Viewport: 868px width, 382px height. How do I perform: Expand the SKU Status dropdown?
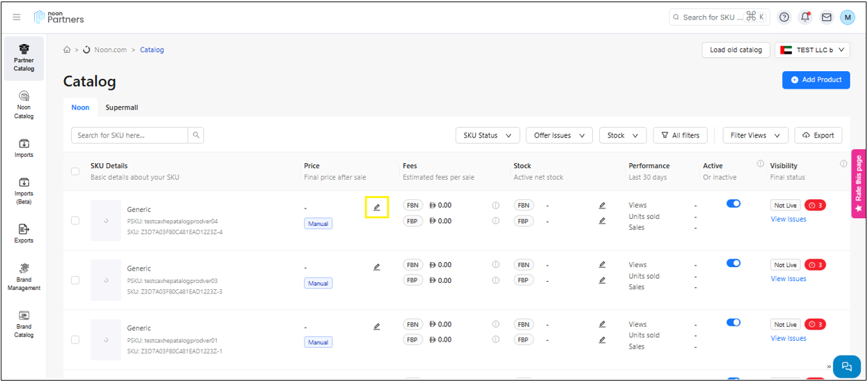pyautogui.click(x=488, y=135)
